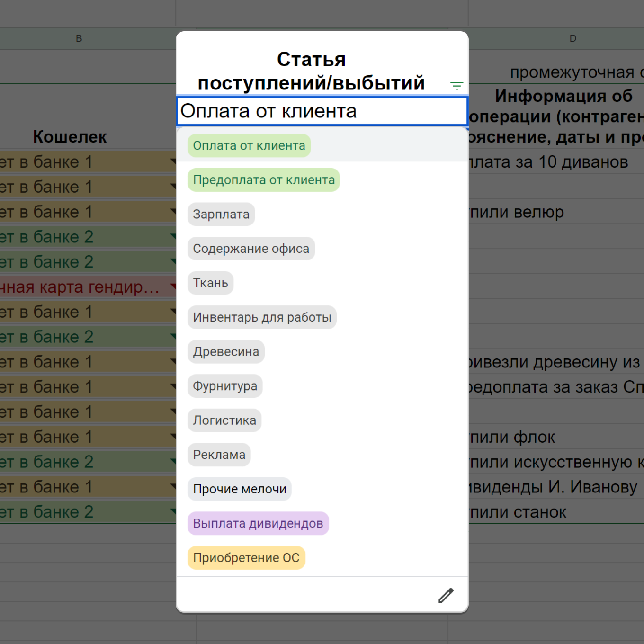Choose the 'Фурнитура' chip

(x=225, y=386)
